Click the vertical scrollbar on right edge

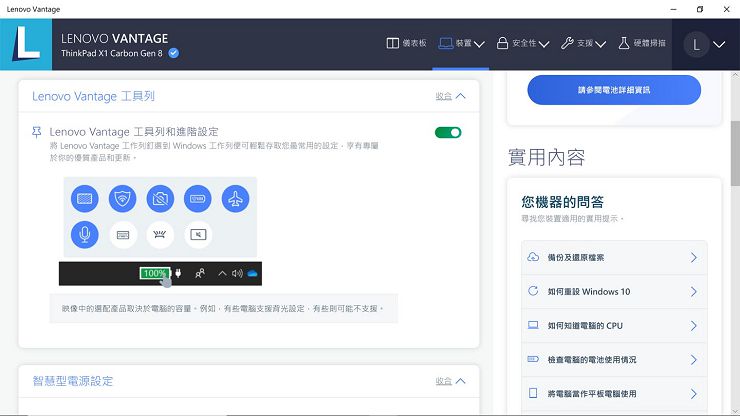(x=734, y=150)
